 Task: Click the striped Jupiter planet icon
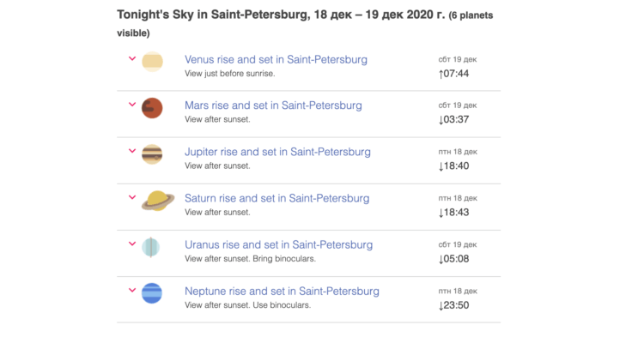point(152,154)
